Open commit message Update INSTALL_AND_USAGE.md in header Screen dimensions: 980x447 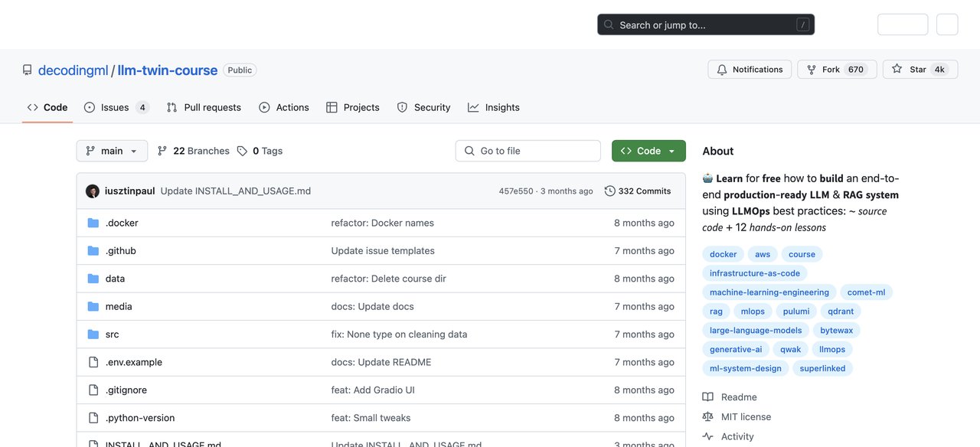pos(236,191)
